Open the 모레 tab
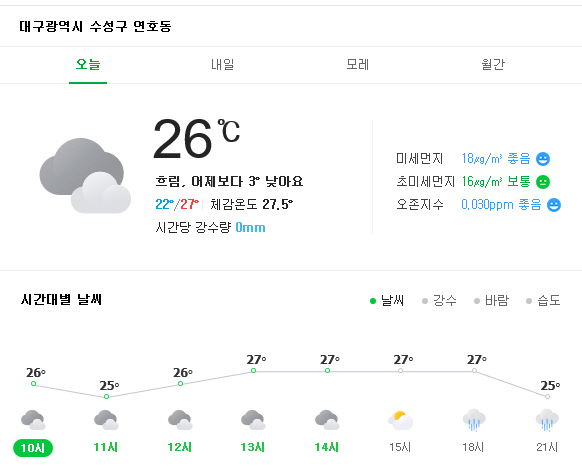Viewport: 582px width, 474px height. [358, 65]
